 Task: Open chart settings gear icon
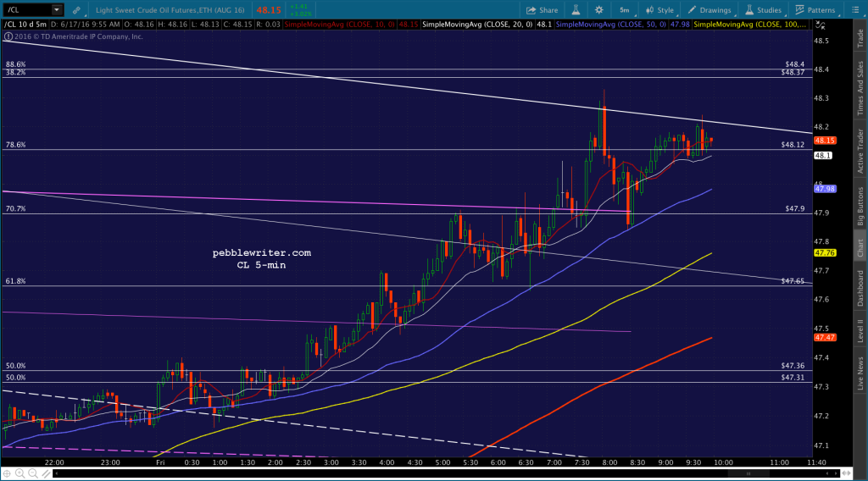pos(599,10)
